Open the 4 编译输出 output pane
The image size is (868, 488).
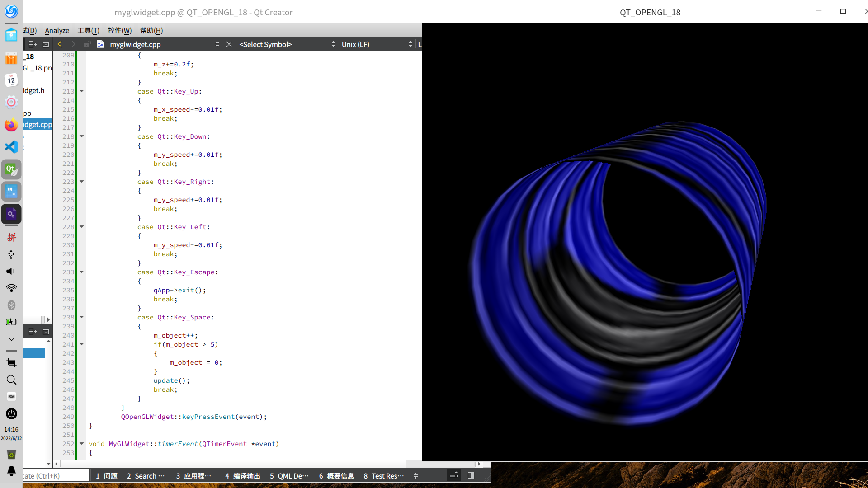pos(243,476)
